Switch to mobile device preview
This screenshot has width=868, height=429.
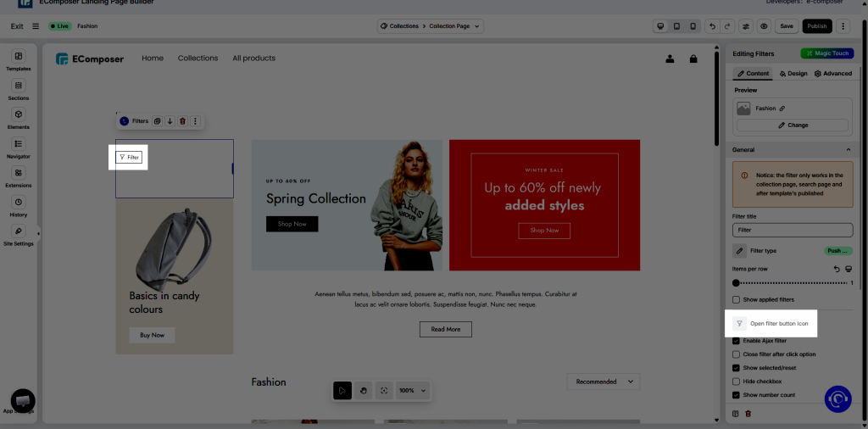(x=693, y=26)
